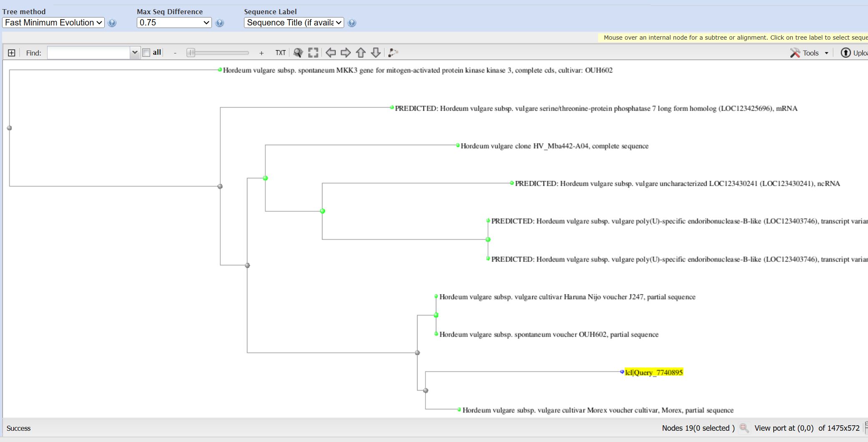This screenshot has height=442, width=868.
Task: Click the yellow mouse-over hint banner
Action: [733, 38]
